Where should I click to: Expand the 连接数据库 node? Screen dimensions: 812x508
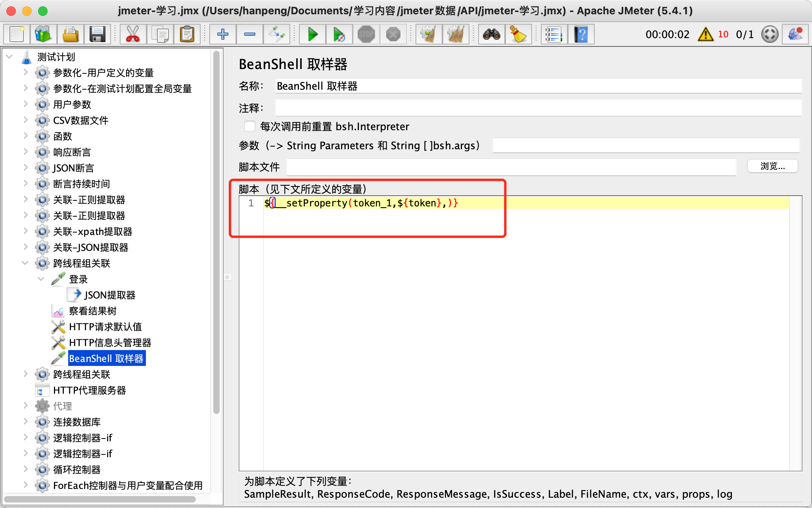click(x=25, y=421)
